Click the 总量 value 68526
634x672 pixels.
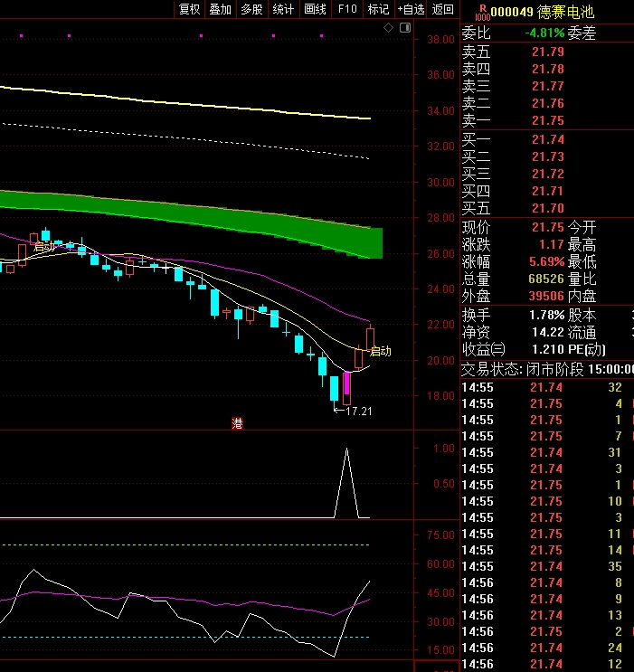pos(546,279)
